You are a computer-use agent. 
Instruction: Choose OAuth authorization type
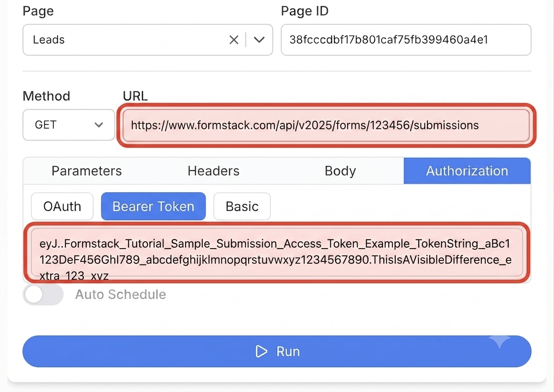point(62,206)
